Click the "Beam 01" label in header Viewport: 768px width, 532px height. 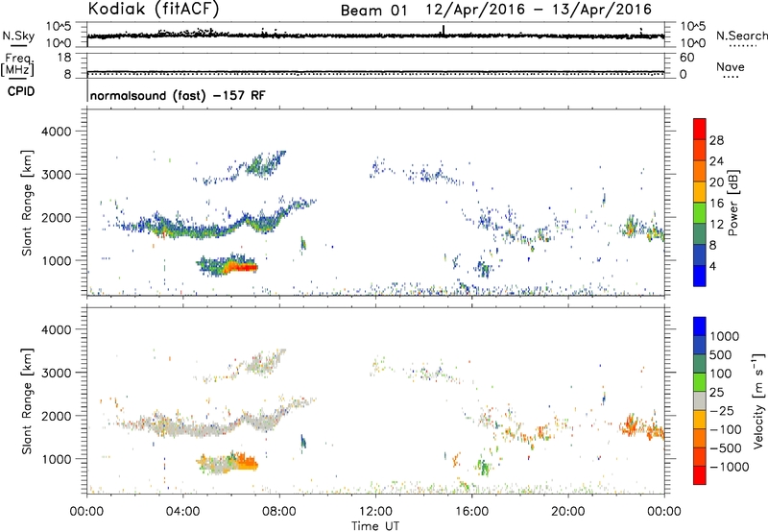(373, 11)
